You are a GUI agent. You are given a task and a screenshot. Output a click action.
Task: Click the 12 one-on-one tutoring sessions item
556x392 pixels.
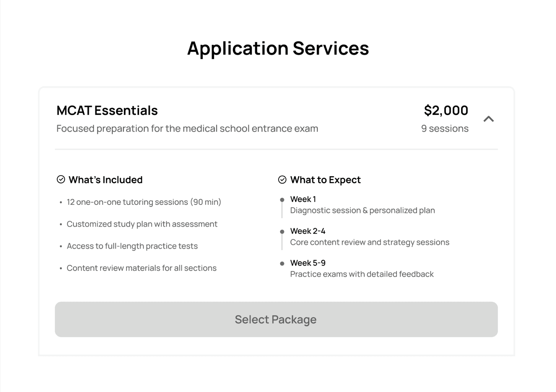pyautogui.click(x=144, y=202)
